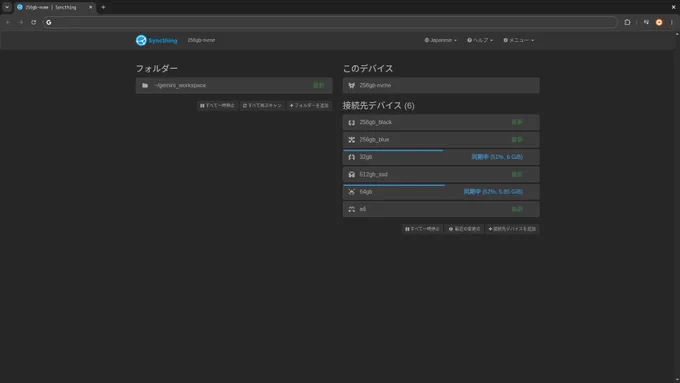Viewport: 680px width, 383px height.
Task: Click the gemini_workspace folder icon
Action: [x=145, y=85]
